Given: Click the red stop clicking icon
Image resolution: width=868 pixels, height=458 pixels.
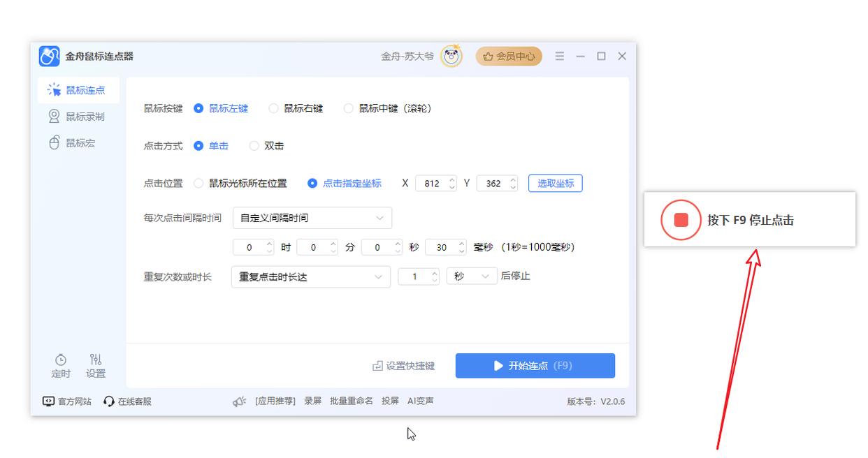Looking at the screenshot, I should pyautogui.click(x=681, y=220).
